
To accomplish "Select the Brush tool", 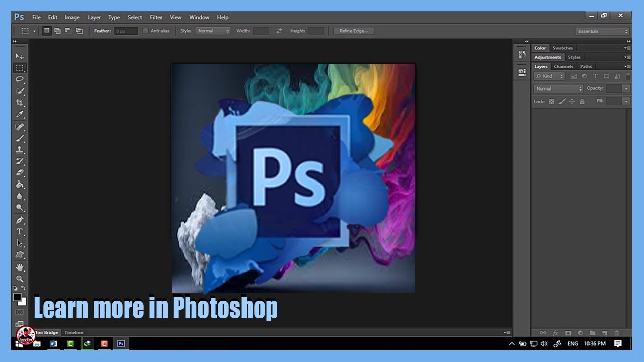I will pos(20,138).
